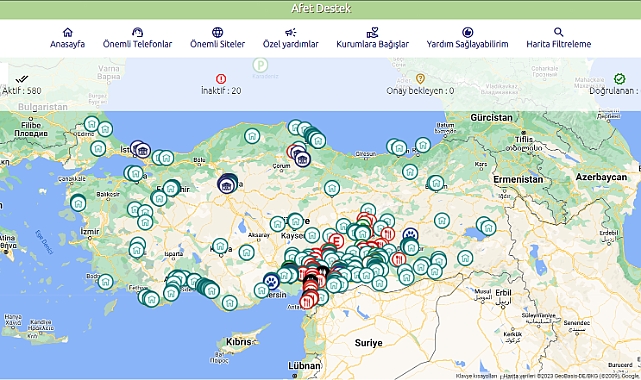Open the Anasayfa home icon
This screenshot has height=380, width=641.
point(67,32)
